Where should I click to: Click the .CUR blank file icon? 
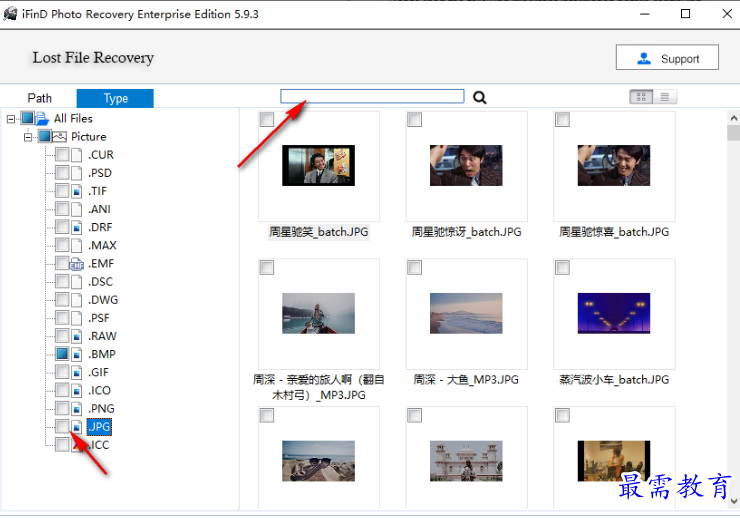click(x=76, y=155)
